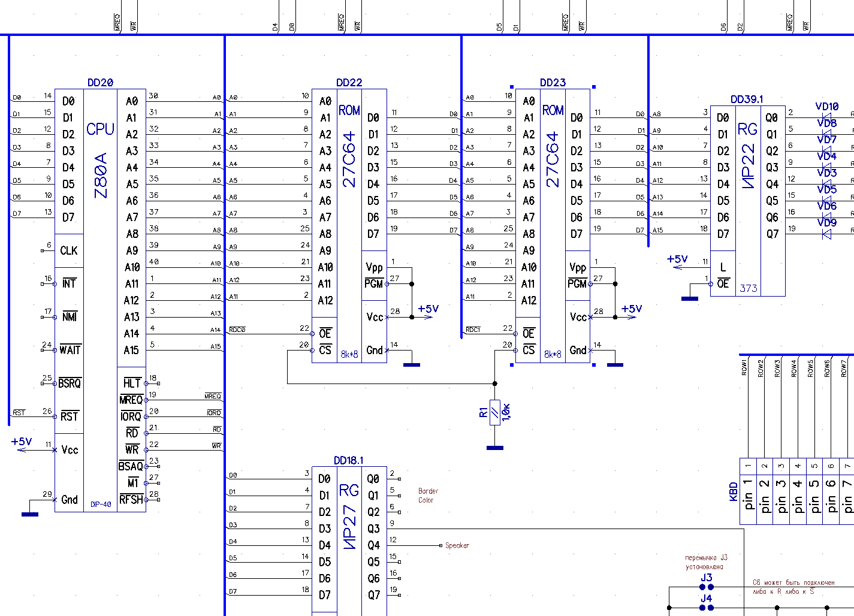The image size is (854, 616).
Task: Click the 27C64 text inside DD23
Action: coord(553,160)
